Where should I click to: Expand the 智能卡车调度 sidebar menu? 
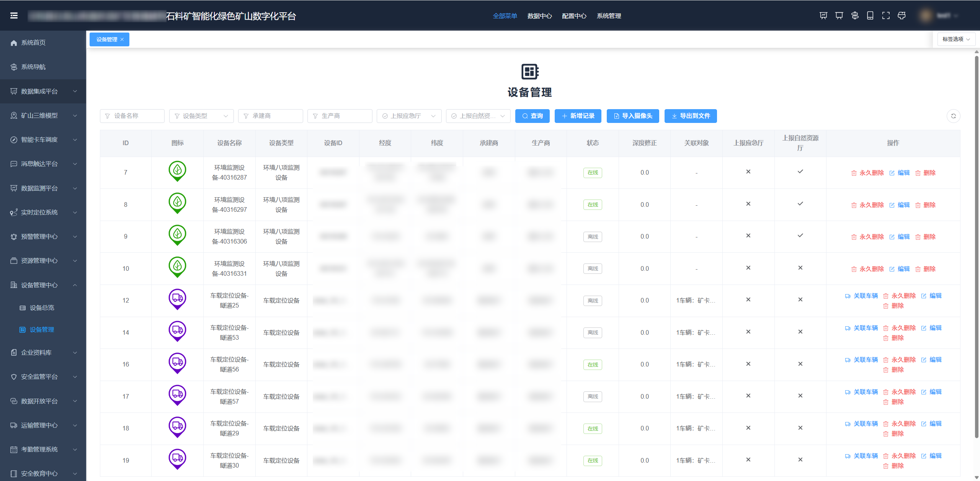(x=43, y=140)
